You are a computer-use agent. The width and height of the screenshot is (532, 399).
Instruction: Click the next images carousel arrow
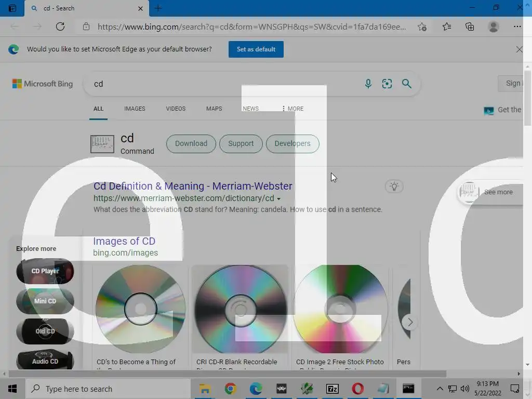410,322
